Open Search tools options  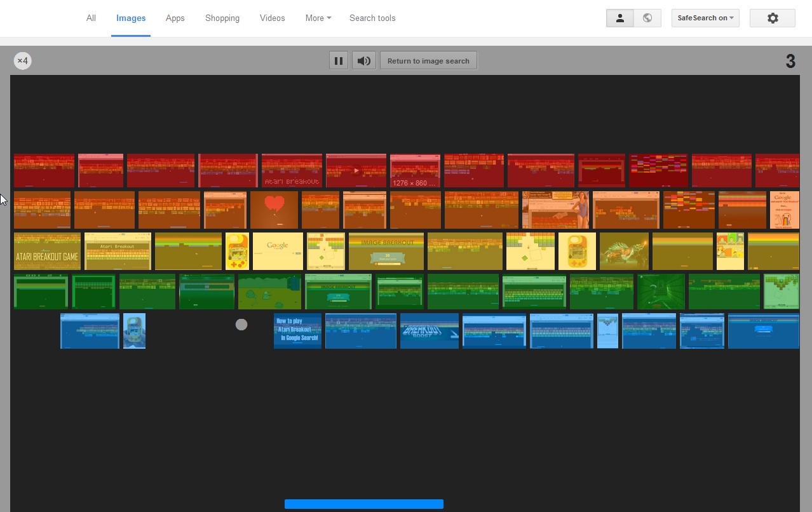372,18
